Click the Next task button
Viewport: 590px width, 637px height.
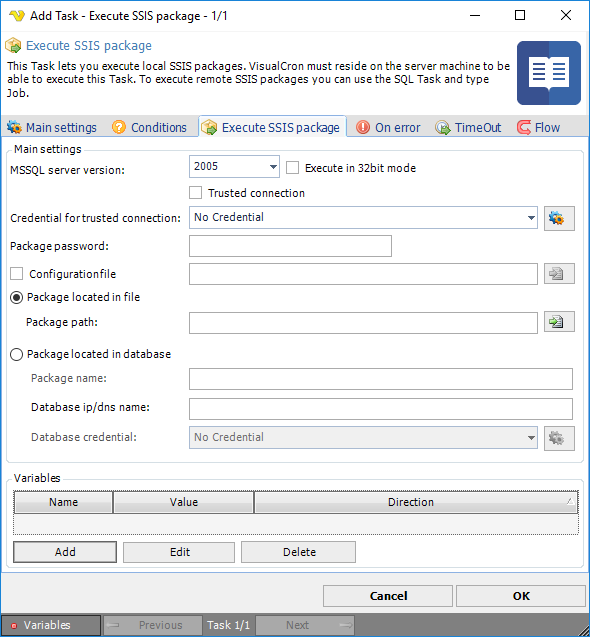coord(305,625)
